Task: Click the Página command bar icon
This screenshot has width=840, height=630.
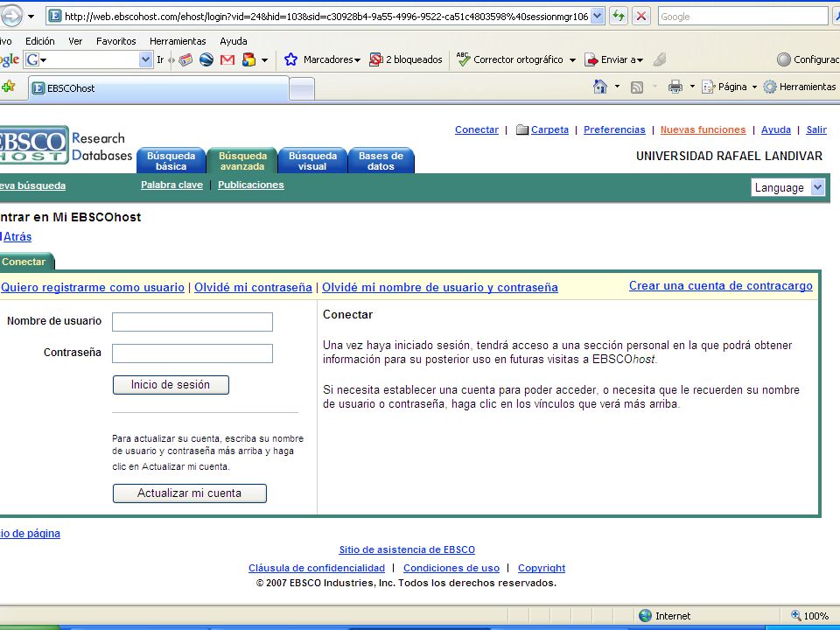Action: coord(708,87)
